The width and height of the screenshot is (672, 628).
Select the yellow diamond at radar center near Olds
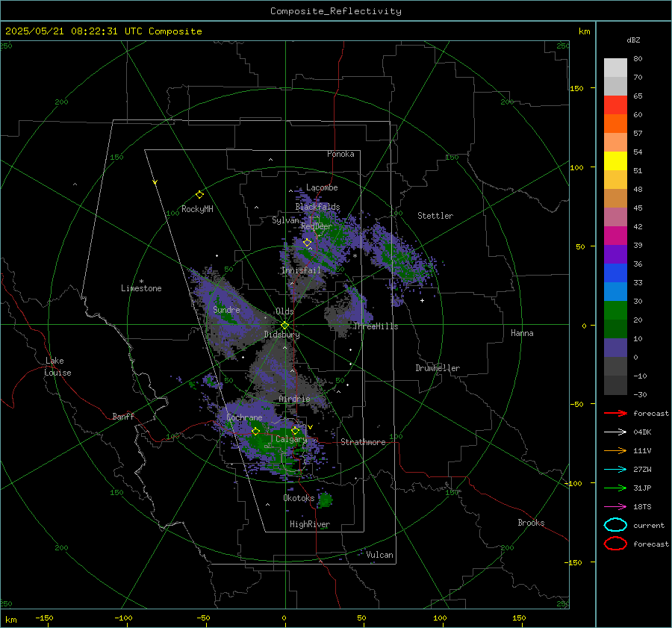point(284,326)
